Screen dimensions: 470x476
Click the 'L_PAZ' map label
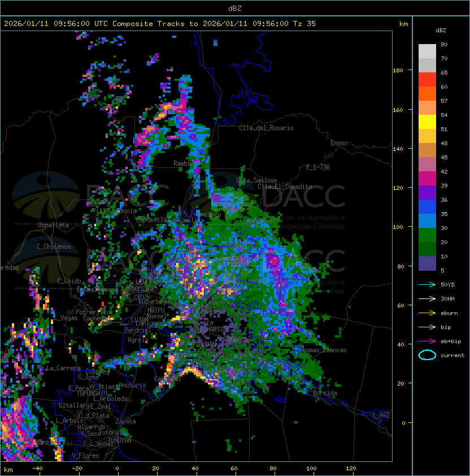pyautogui.click(x=381, y=416)
